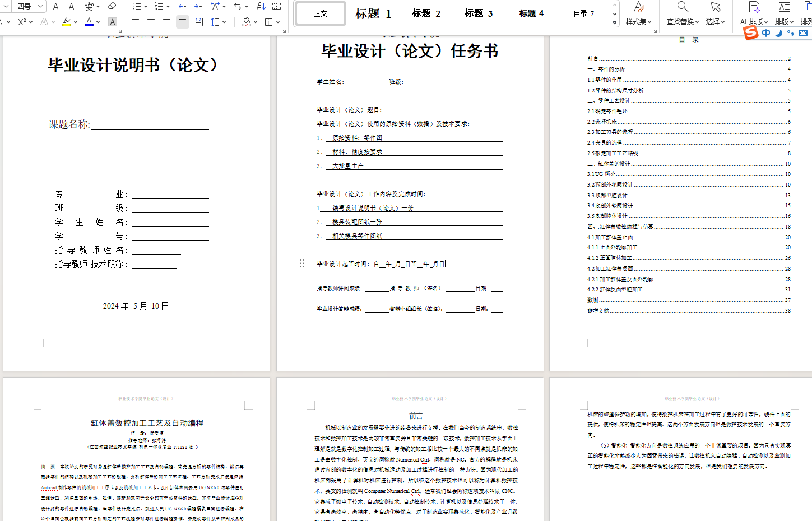
Task: Clear formatting with the eraser icon
Action: coord(112,6)
